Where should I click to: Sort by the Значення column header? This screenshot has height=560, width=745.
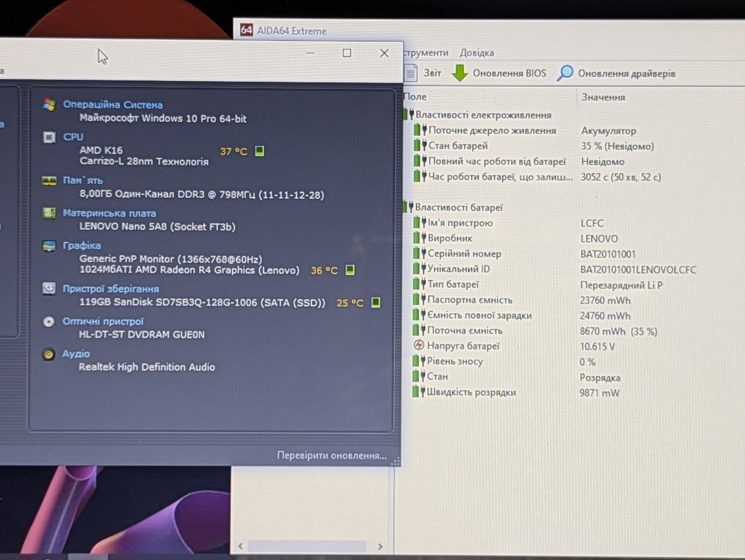603,97
